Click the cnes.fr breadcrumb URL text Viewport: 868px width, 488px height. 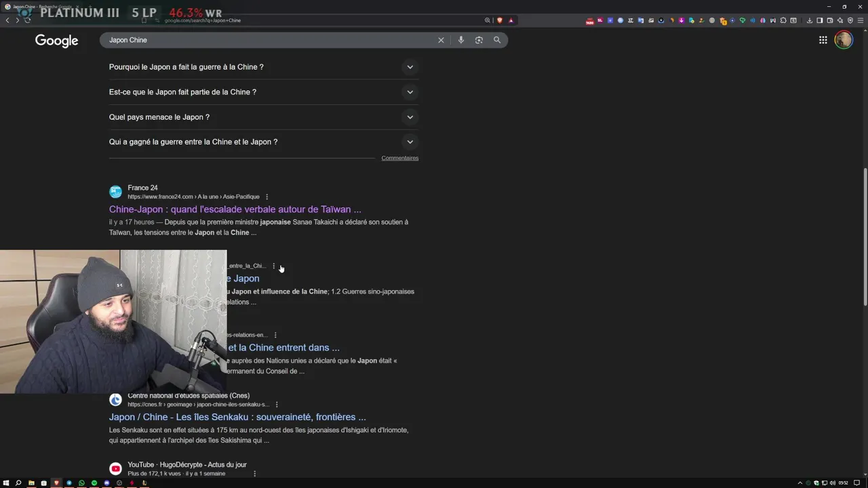198,405
